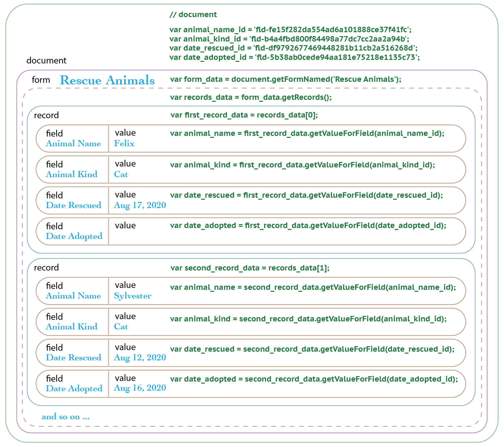Select the animal_name_id variable declaration line
504x447 pixels.
(290, 30)
